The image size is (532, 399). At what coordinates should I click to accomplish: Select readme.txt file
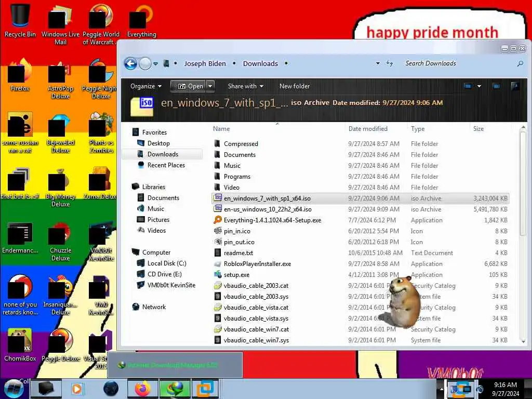click(x=238, y=253)
